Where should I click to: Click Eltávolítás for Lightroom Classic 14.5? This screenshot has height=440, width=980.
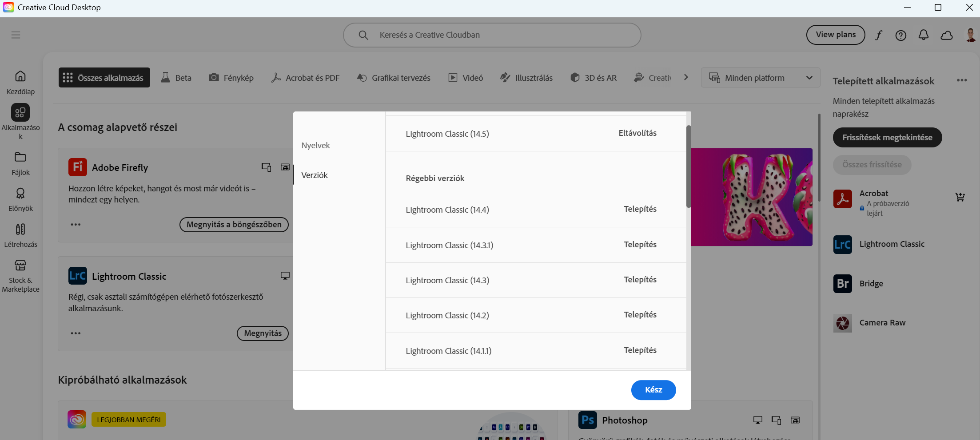(637, 133)
